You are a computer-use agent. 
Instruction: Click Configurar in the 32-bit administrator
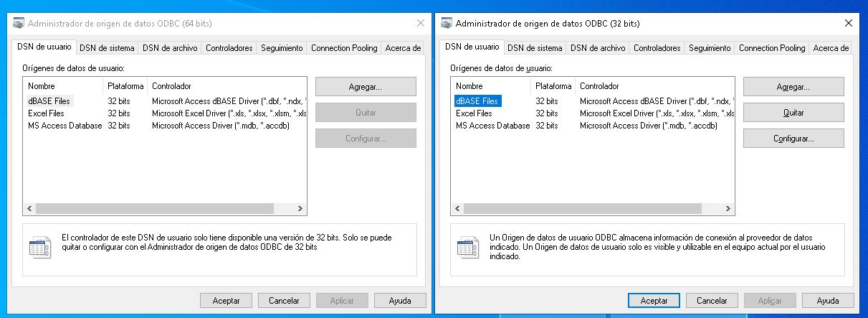tap(793, 138)
